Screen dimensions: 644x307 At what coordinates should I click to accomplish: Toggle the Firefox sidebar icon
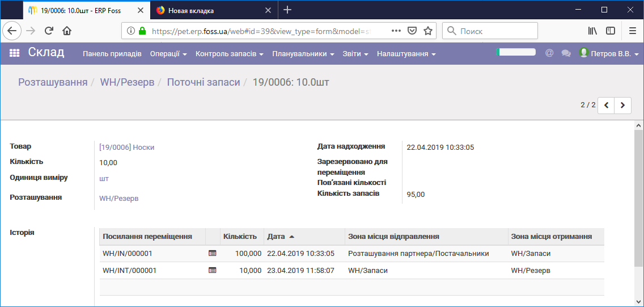611,31
